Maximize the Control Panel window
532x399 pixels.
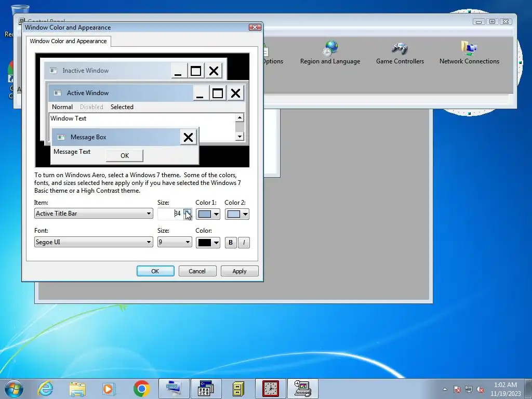coord(492,22)
